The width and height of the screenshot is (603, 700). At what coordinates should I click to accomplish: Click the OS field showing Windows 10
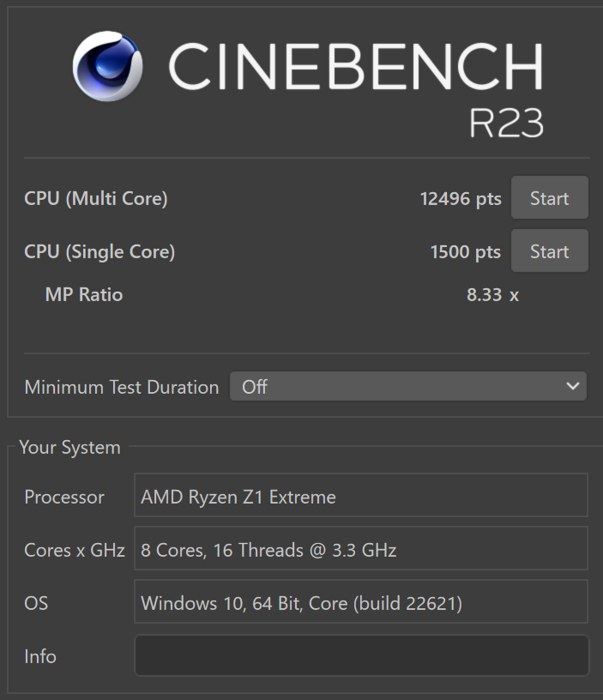(360, 601)
